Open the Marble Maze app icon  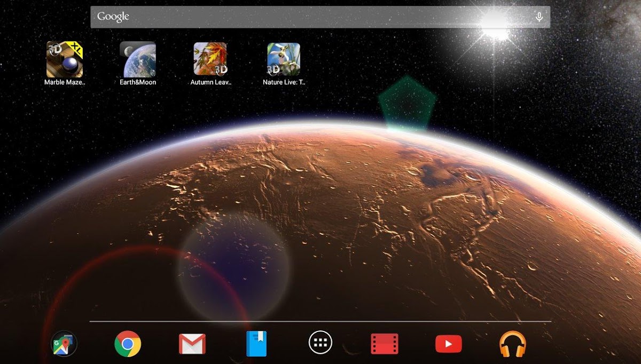tap(65, 59)
